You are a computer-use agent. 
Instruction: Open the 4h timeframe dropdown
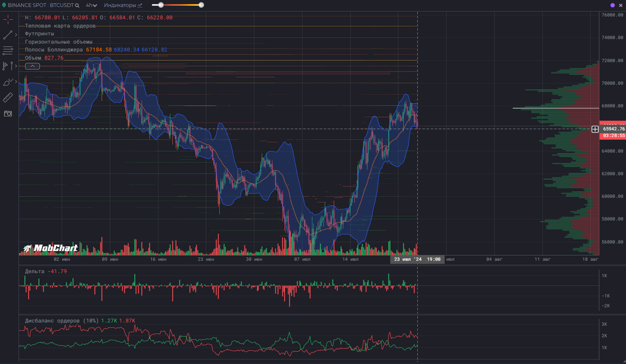click(x=90, y=5)
